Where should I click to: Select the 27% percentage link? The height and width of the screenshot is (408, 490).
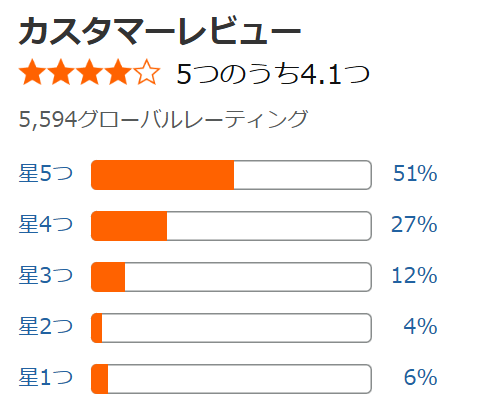pyautogui.click(x=414, y=224)
